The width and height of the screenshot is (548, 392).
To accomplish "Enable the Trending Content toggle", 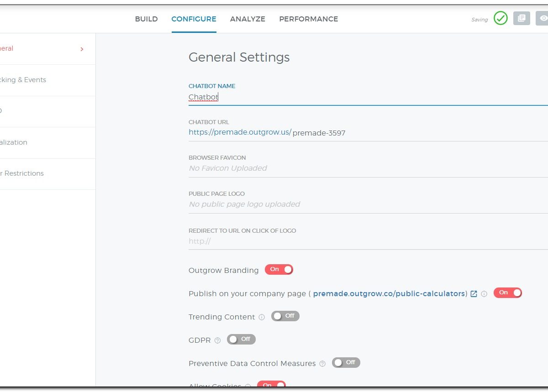I will coord(285,316).
